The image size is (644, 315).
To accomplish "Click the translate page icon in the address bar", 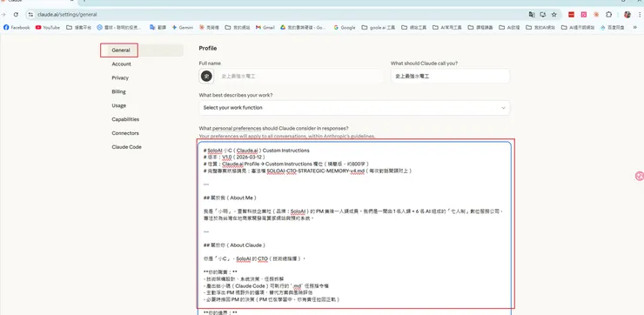I will click(x=532, y=15).
